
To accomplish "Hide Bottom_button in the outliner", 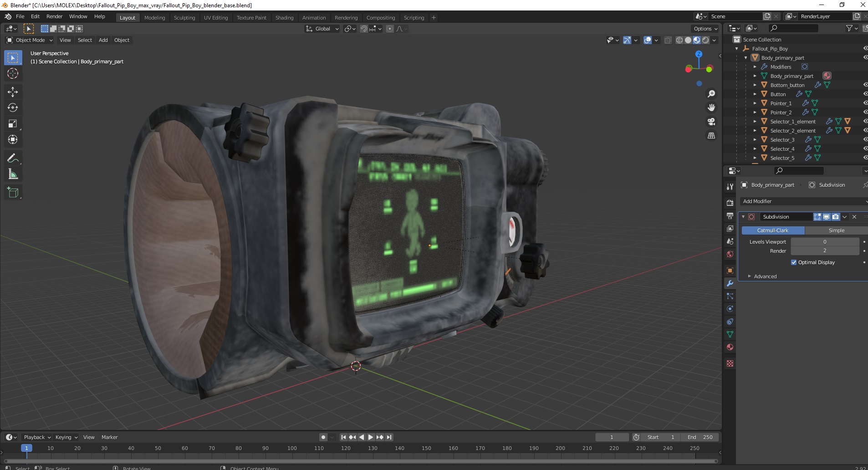I will 865,85.
